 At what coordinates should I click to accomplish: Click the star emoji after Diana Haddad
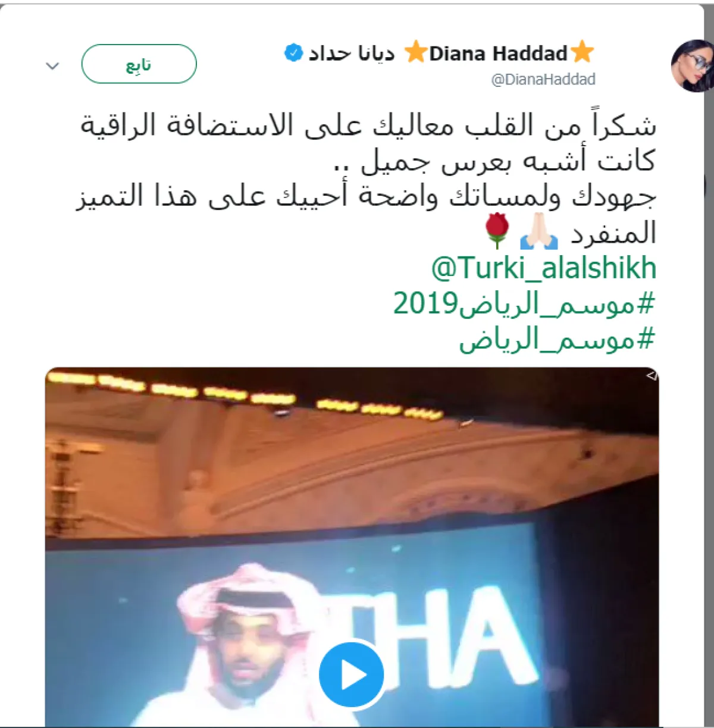[x=582, y=52]
